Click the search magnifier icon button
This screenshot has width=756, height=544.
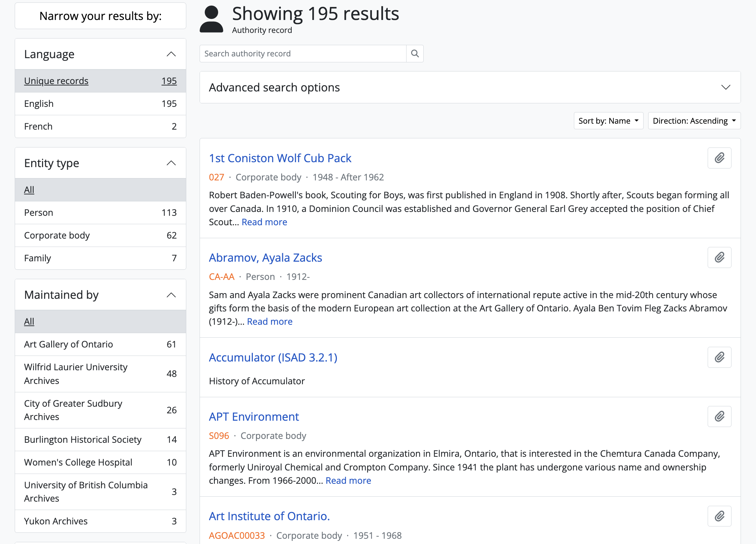point(415,54)
